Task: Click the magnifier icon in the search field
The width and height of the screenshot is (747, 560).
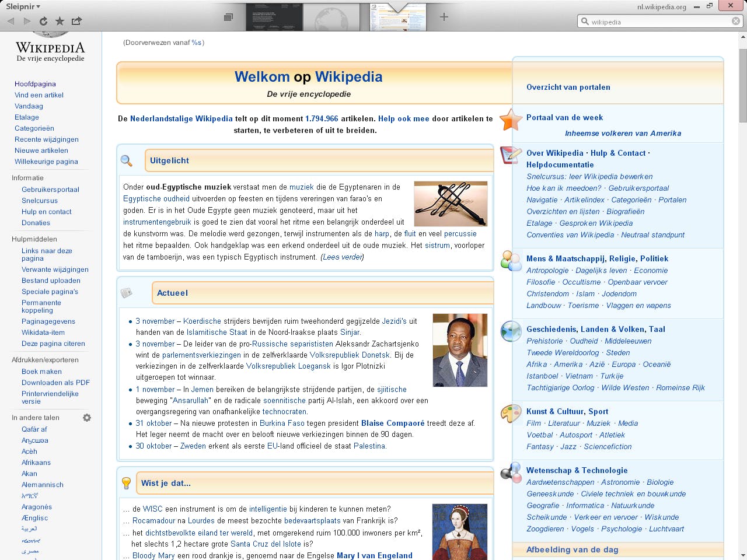Action: 584,22
